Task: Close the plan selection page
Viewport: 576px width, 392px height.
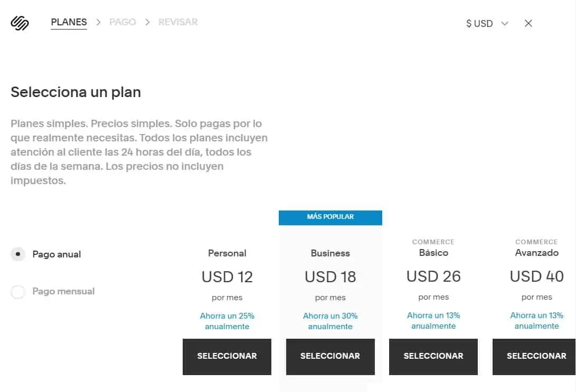Action: (x=528, y=23)
